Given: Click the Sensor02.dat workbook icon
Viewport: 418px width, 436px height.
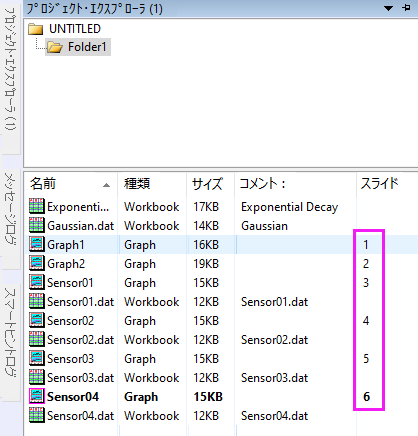Looking at the screenshot, I should [36, 339].
